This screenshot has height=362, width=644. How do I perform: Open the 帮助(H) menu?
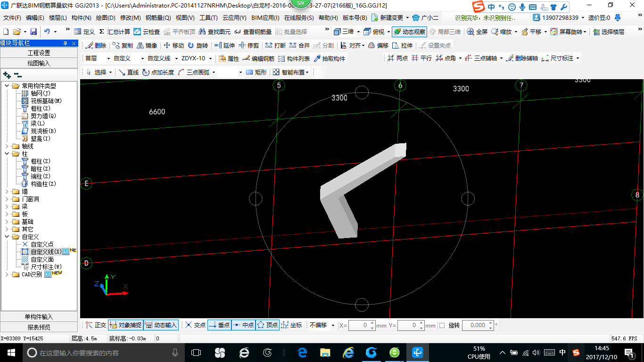coord(328,18)
